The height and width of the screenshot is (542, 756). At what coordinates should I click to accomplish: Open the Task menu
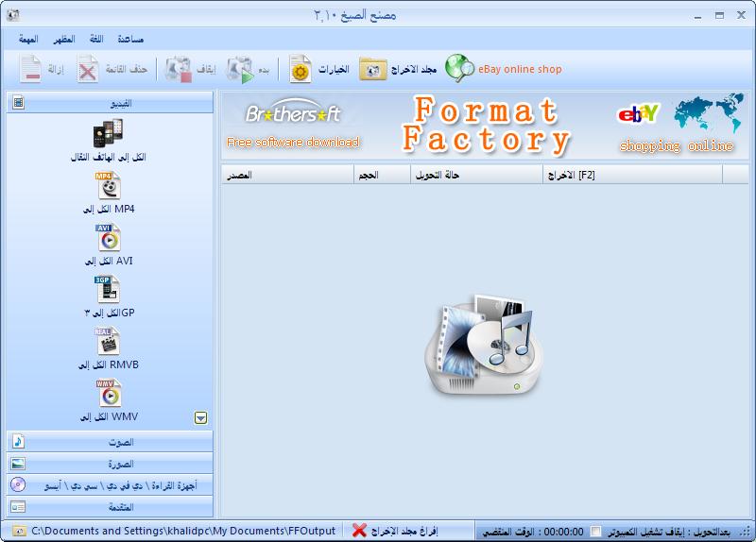click(x=28, y=39)
